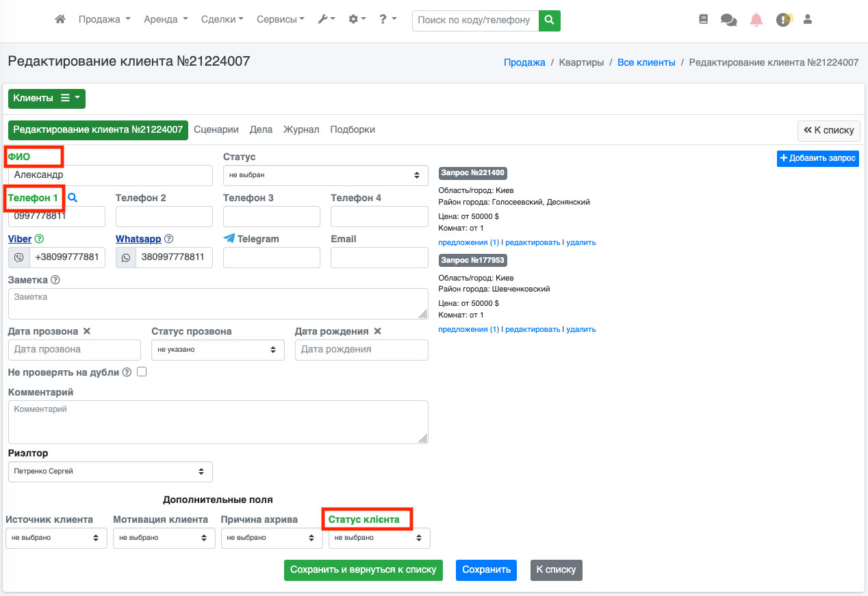Open the Статус dropdown
The height and width of the screenshot is (596, 868).
pyautogui.click(x=324, y=175)
